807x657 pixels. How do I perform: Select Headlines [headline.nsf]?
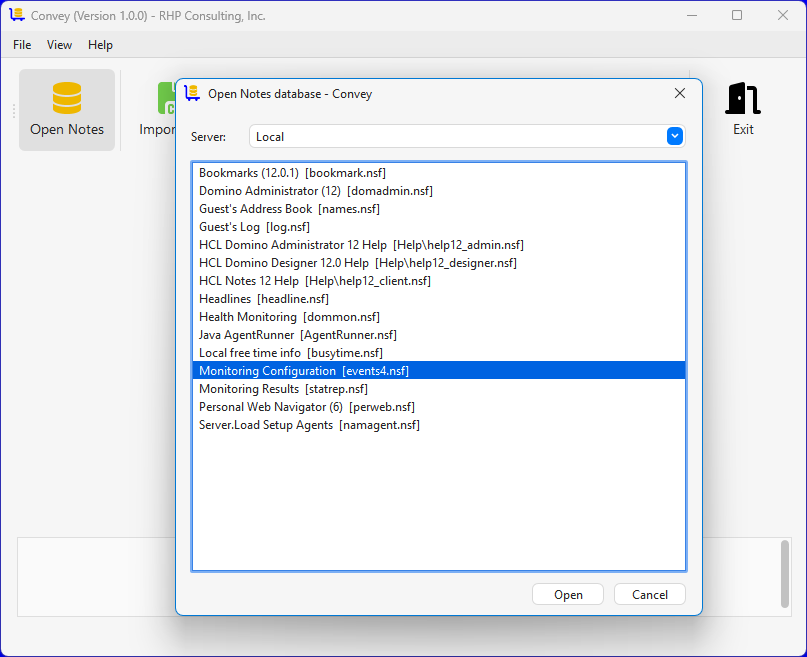[439, 299]
